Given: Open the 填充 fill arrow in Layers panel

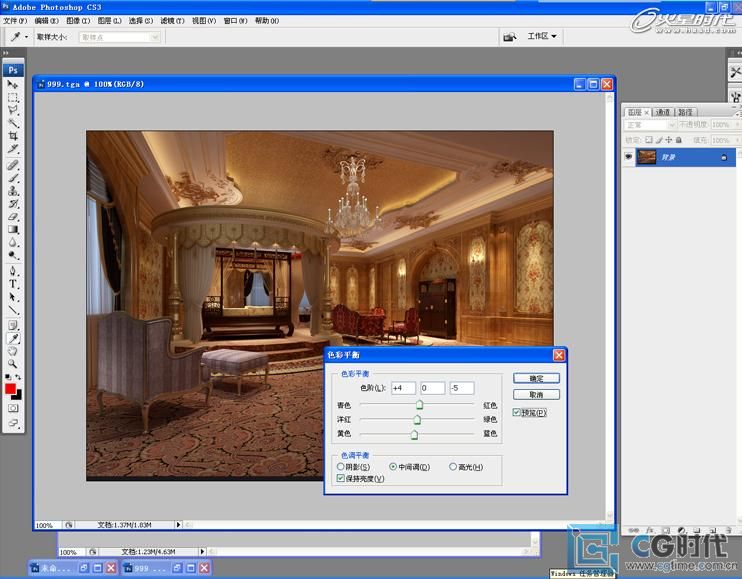Looking at the screenshot, I should point(737,140).
